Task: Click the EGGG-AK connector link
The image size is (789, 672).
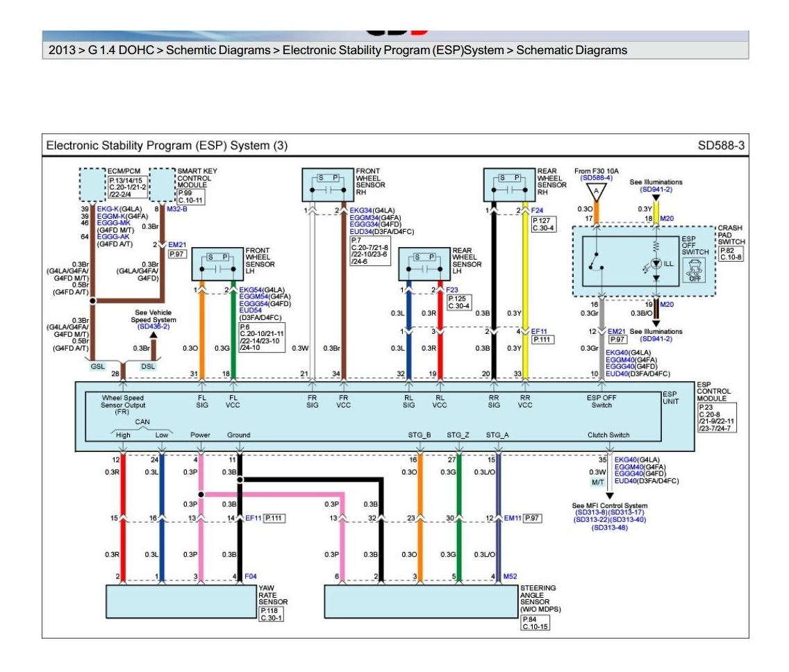Action: click(113, 237)
